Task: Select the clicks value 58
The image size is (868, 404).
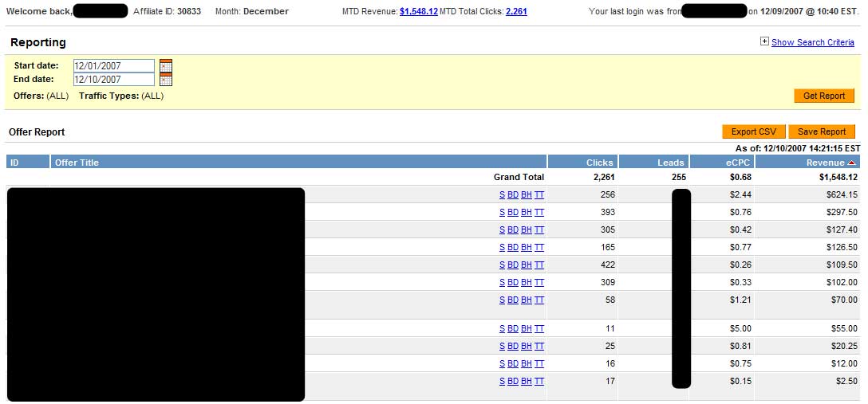Action: [x=610, y=300]
